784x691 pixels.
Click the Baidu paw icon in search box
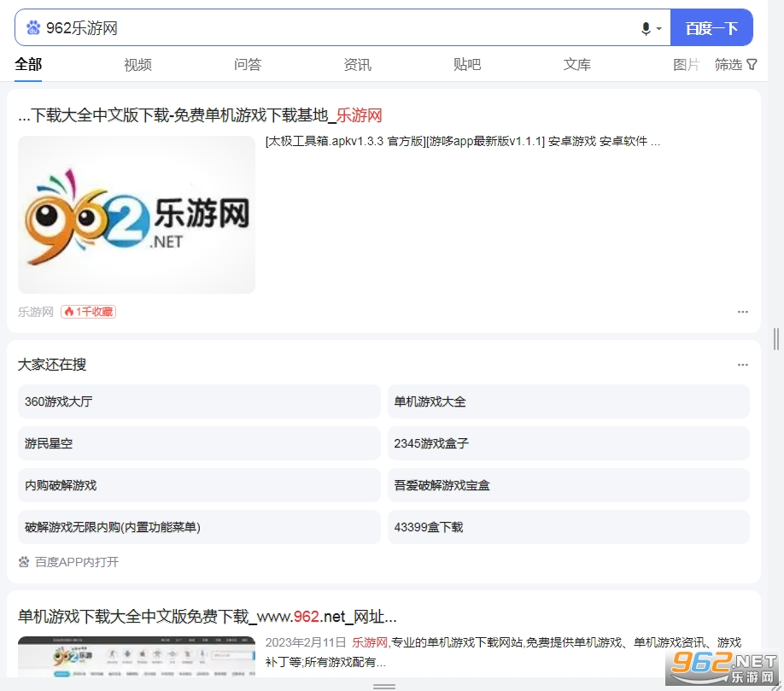(33, 27)
